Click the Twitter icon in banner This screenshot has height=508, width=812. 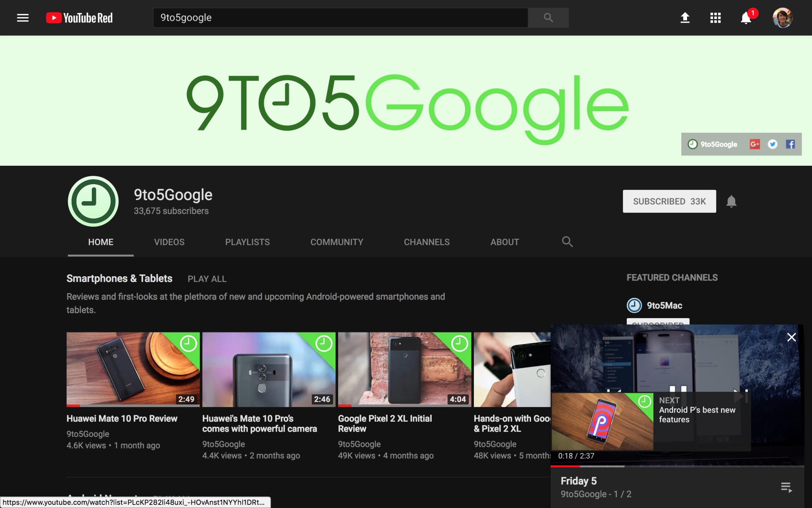point(772,144)
